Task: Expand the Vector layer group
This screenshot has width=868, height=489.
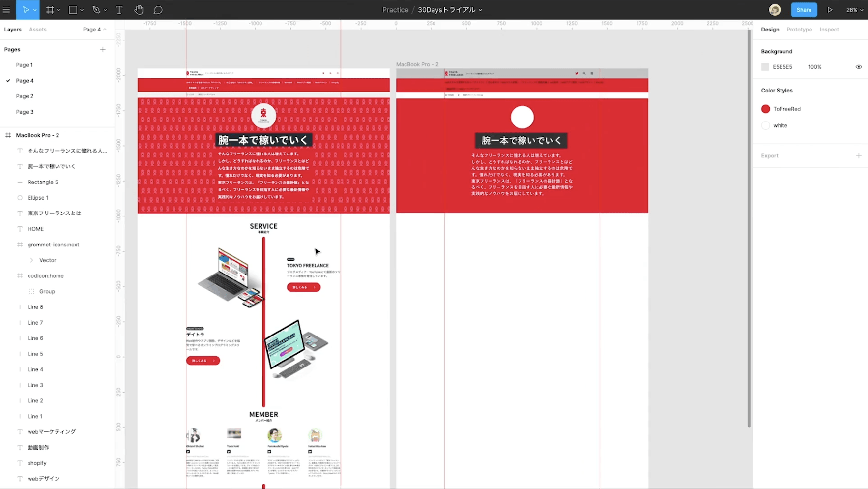Action: coord(31,260)
